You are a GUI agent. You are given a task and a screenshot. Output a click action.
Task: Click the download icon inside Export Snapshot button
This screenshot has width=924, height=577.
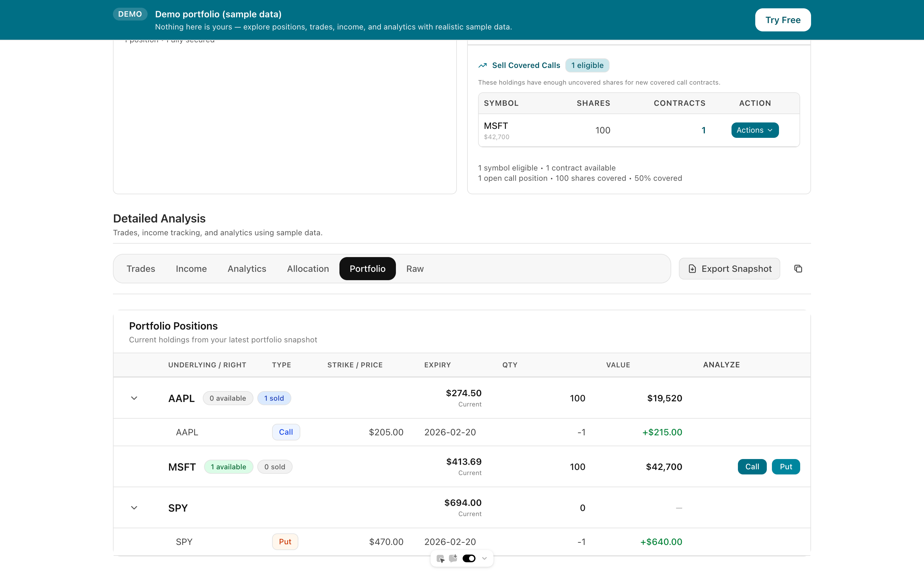click(x=693, y=268)
